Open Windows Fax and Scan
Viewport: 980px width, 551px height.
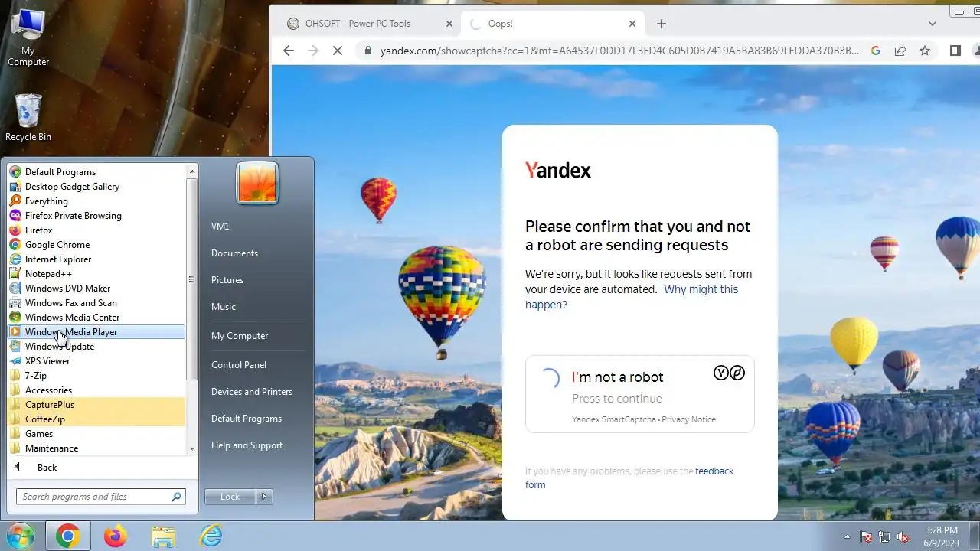pos(96,303)
